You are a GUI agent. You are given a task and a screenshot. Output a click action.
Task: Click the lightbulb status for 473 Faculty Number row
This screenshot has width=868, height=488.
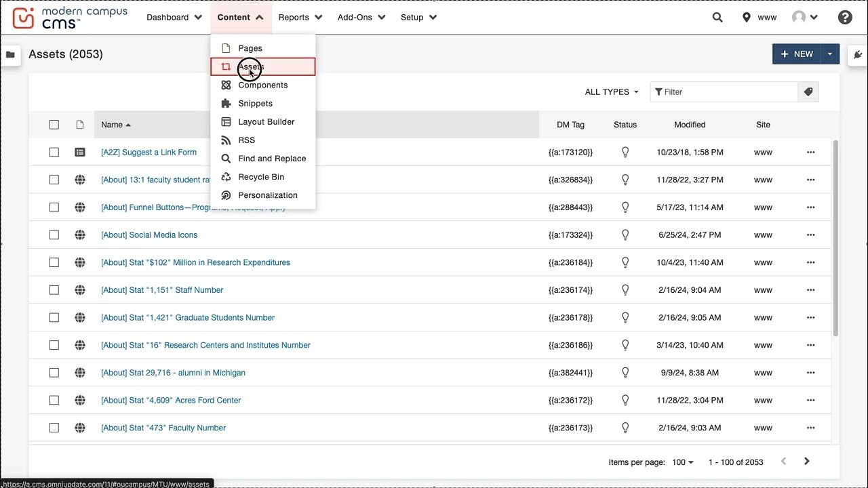coord(625,428)
